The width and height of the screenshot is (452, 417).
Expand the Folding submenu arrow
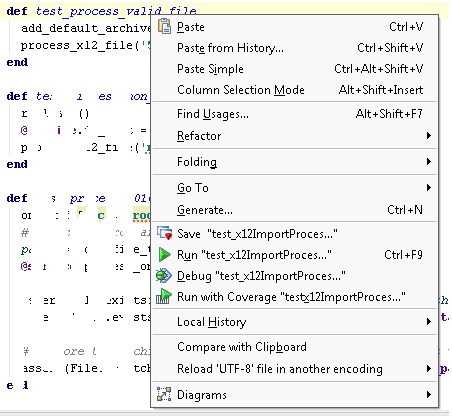point(429,162)
